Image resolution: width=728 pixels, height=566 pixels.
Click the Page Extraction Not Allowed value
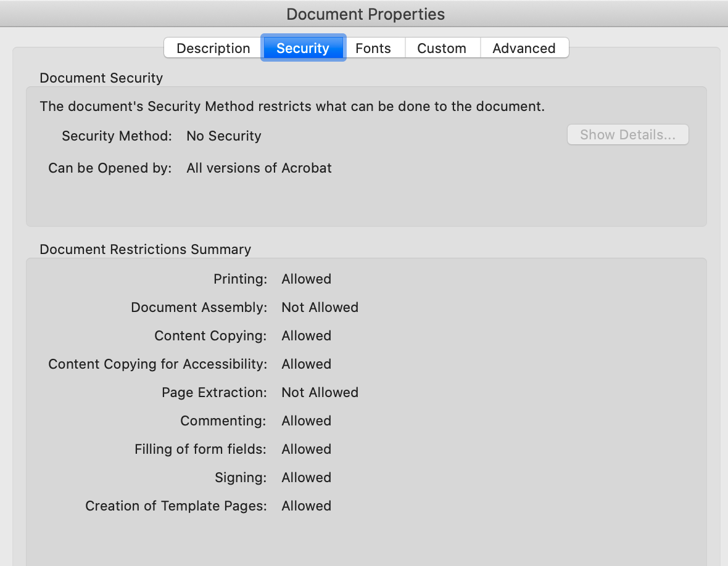coord(320,392)
